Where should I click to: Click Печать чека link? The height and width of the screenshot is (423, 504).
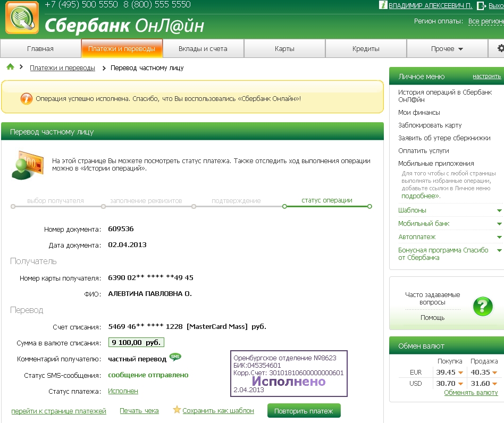(139, 411)
